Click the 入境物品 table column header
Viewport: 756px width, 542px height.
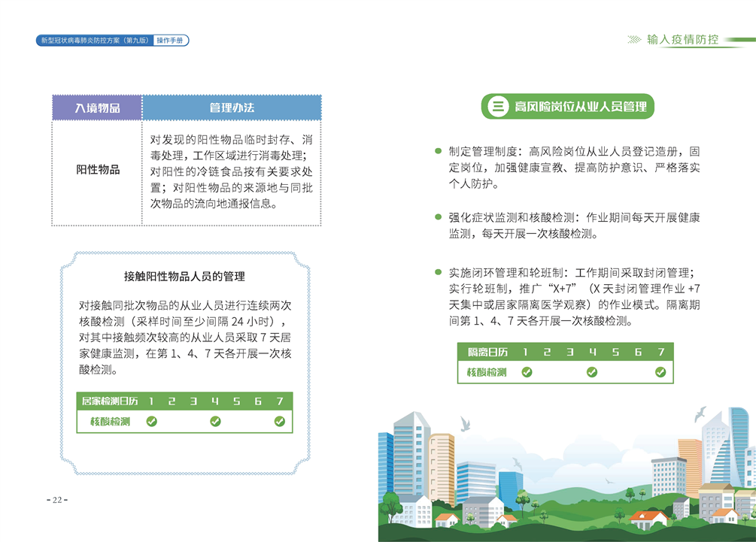pyautogui.click(x=97, y=108)
